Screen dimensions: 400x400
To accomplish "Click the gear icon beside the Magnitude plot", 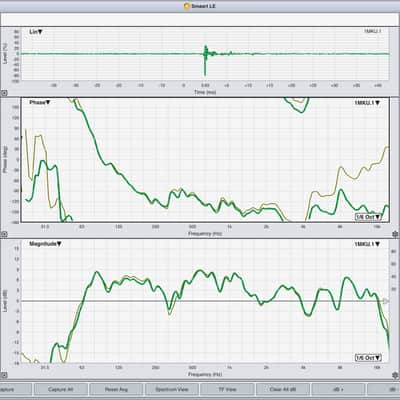I will point(395,375).
